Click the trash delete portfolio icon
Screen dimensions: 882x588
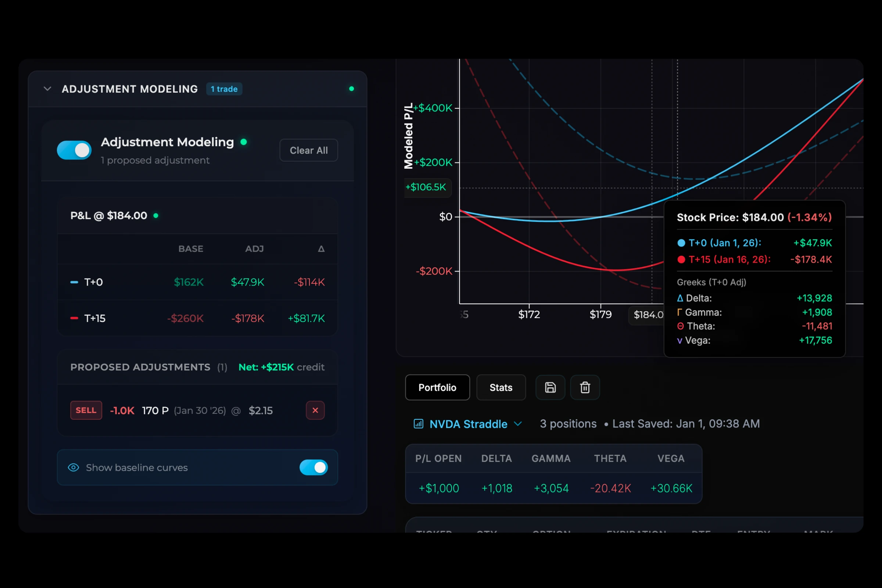(x=585, y=387)
